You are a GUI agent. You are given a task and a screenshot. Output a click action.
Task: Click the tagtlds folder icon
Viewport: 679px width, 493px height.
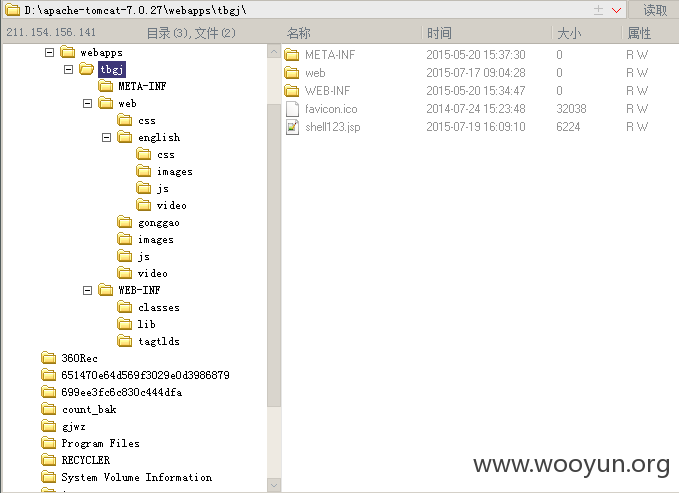coord(125,341)
